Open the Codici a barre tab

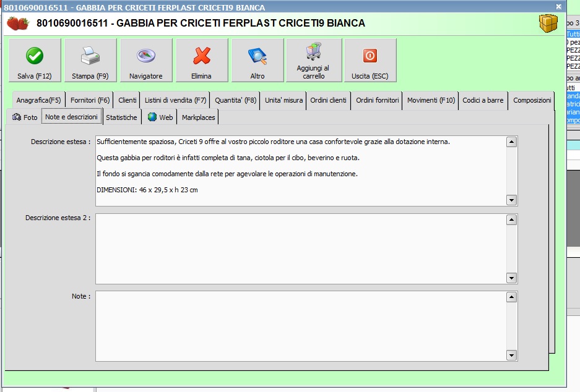coord(483,100)
